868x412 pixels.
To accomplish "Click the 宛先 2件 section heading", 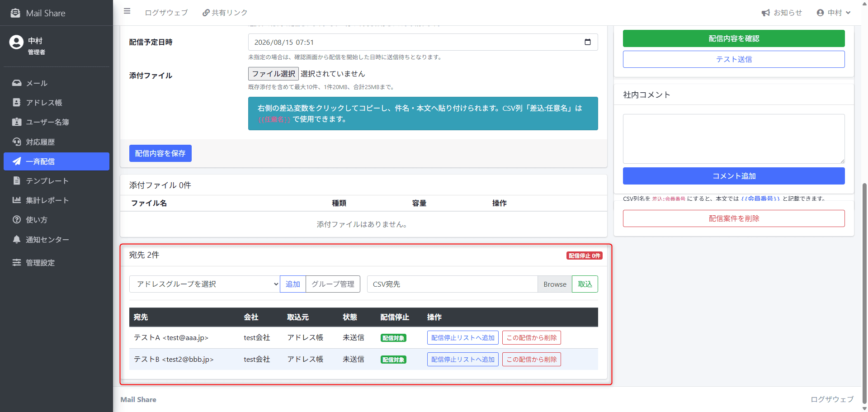I will (x=144, y=255).
